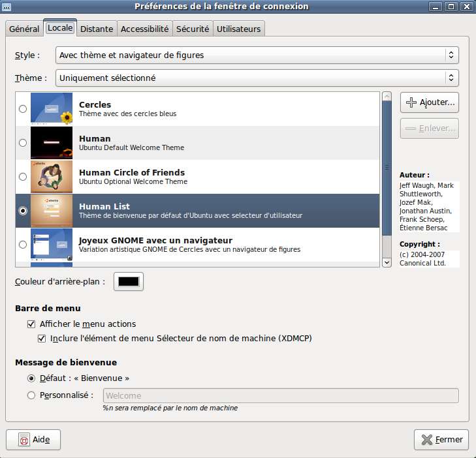Select Joyeux GNOME avec un navigateur radio
The image size is (476, 458).
tap(23, 245)
